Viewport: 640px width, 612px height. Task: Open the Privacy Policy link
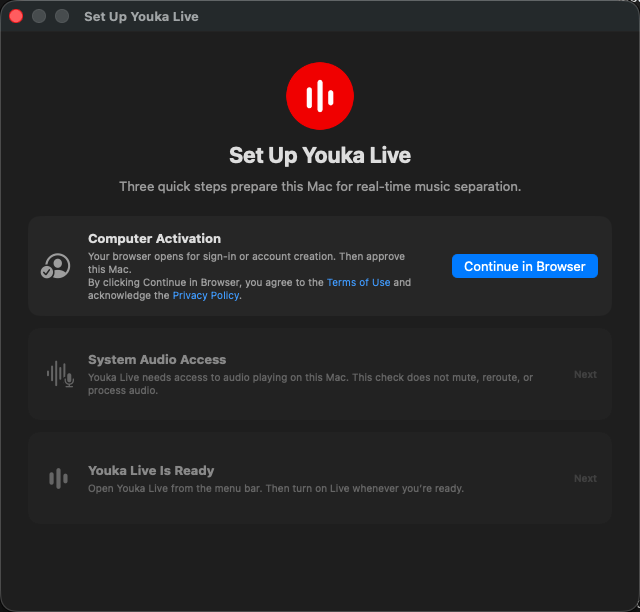[x=206, y=296]
